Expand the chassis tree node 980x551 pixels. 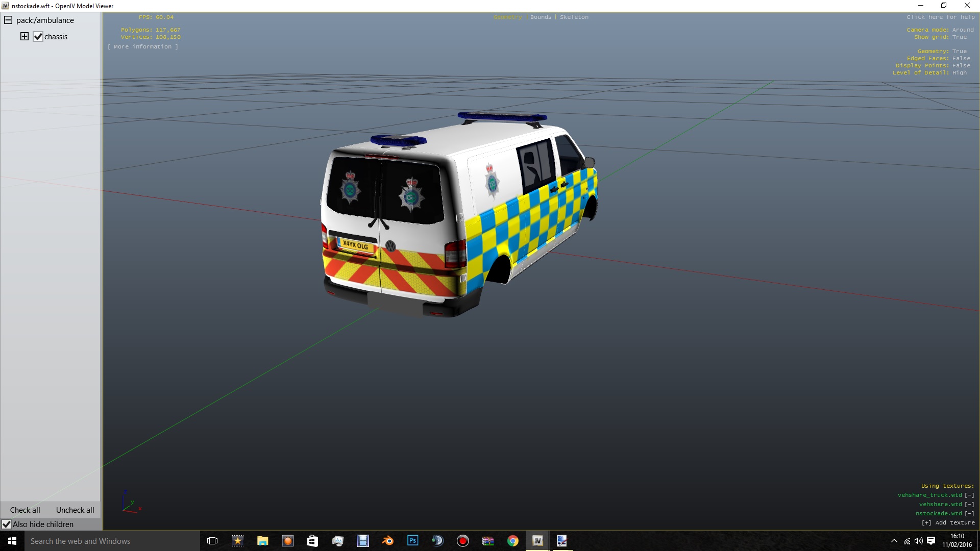coord(24,36)
